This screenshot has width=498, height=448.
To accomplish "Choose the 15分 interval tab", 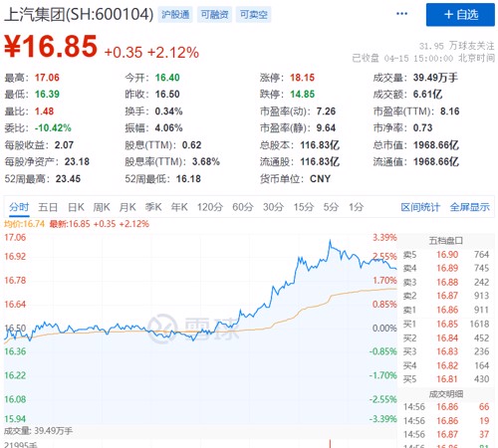I will 304,207.
